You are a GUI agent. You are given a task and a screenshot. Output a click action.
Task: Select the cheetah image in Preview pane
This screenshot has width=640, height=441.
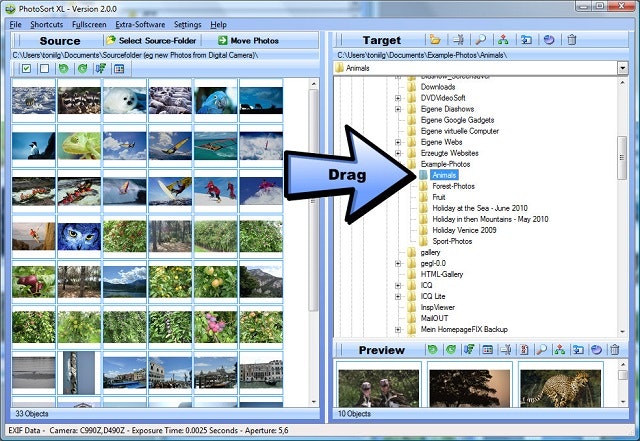[x=560, y=388]
